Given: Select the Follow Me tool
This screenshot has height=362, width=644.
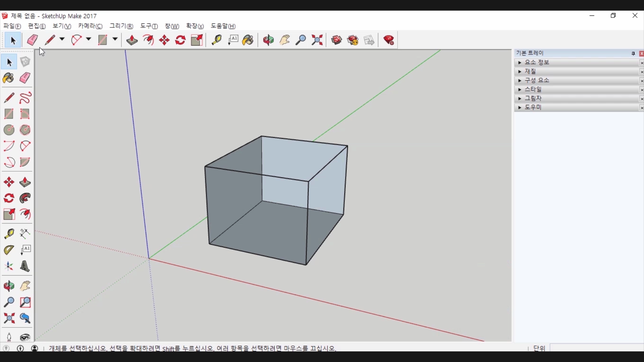Looking at the screenshot, I should tap(25, 198).
